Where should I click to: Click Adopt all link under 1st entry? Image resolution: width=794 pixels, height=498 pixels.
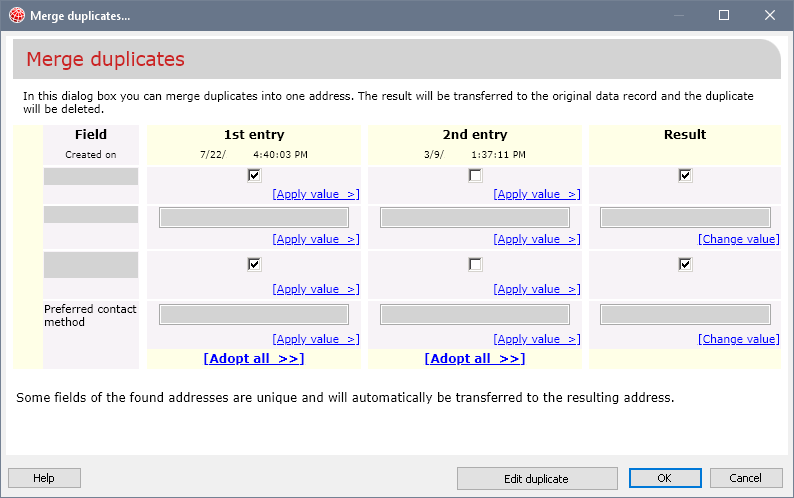(254, 359)
